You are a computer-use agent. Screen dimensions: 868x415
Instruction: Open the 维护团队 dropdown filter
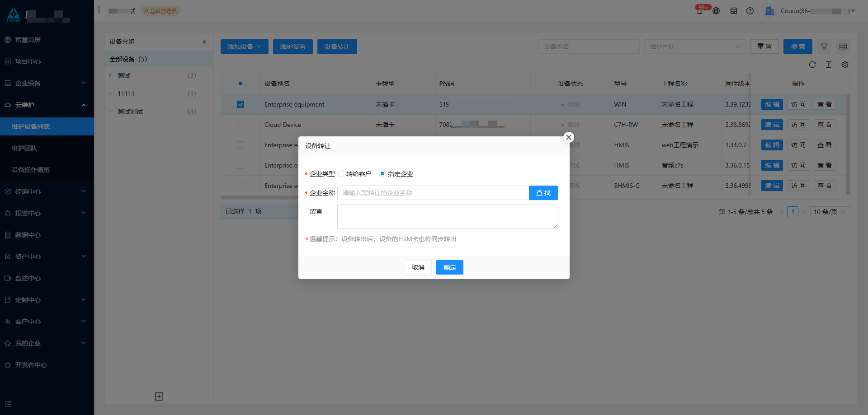tap(695, 47)
